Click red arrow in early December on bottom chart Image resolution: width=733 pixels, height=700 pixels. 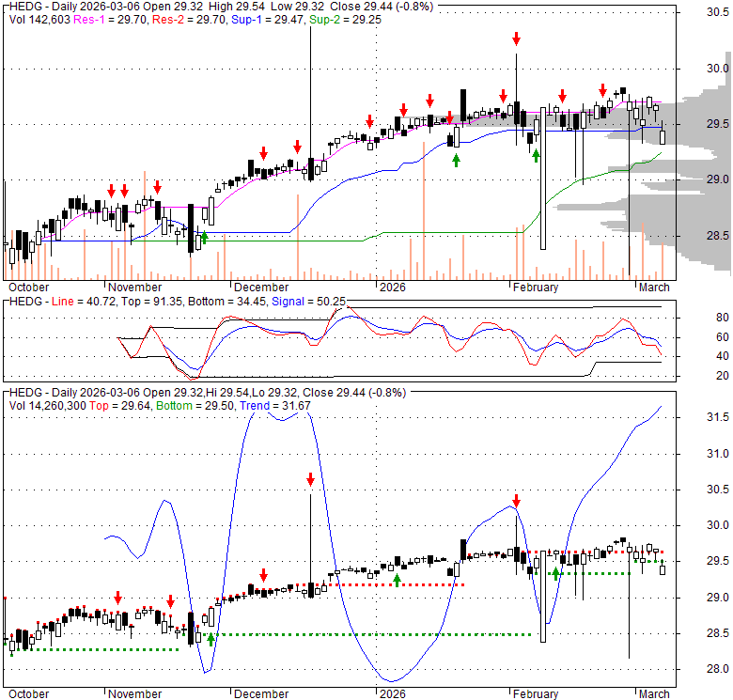(264, 575)
